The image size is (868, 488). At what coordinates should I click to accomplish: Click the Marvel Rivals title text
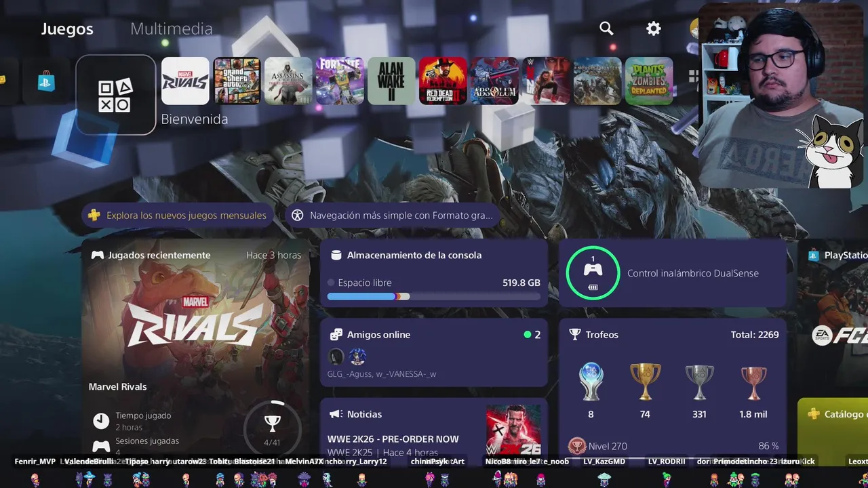117,387
